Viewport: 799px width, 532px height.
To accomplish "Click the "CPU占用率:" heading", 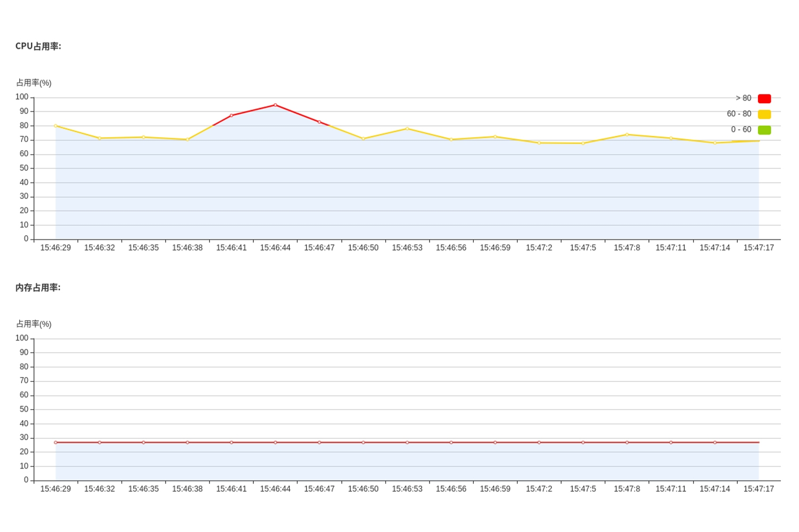I will point(38,46).
